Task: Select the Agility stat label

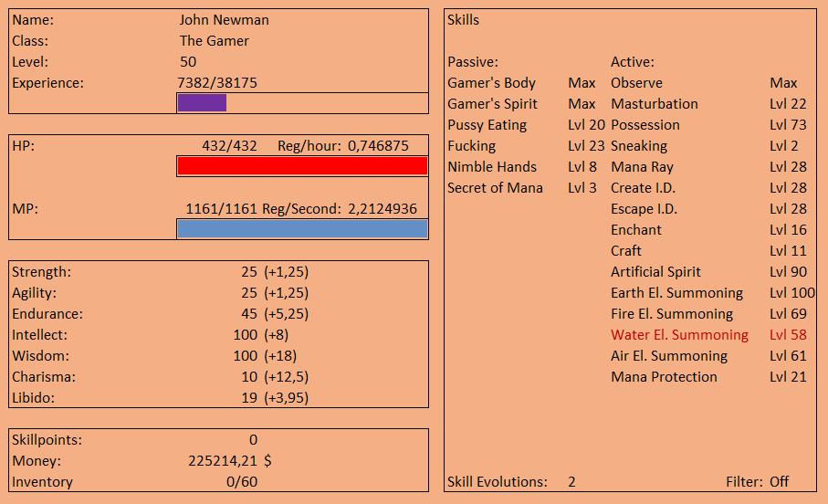Action: tap(34, 293)
